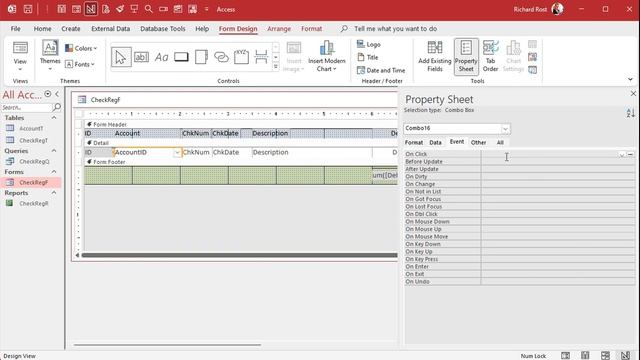Select the All tab in Property Sheet
Screen dimensions: 640x360
point(500,142)
